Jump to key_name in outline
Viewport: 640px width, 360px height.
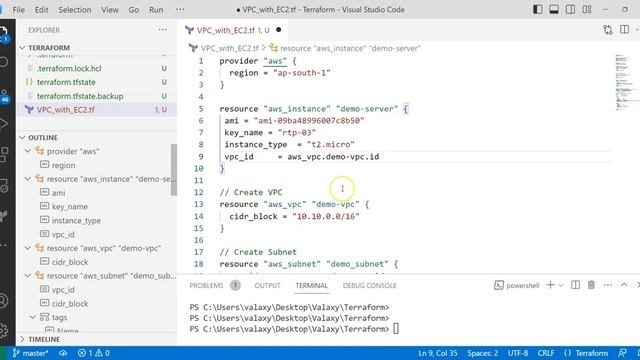69,207
